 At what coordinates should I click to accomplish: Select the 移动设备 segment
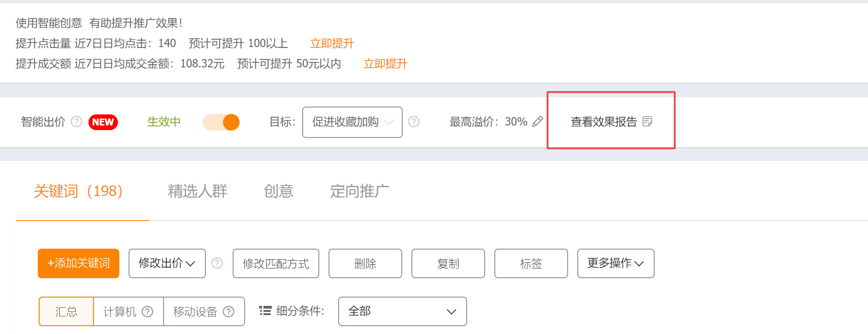coord(204,312)
